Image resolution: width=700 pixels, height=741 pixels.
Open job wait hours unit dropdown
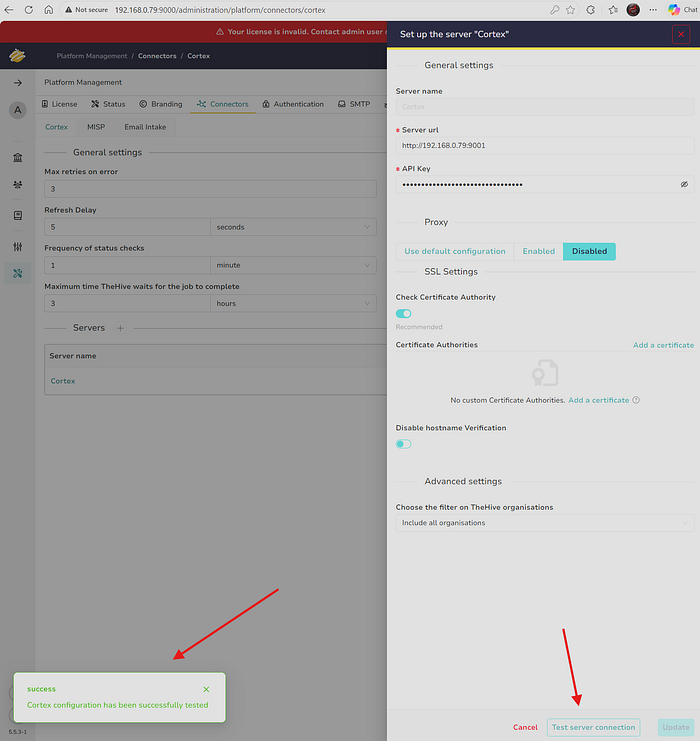(293, 303)
